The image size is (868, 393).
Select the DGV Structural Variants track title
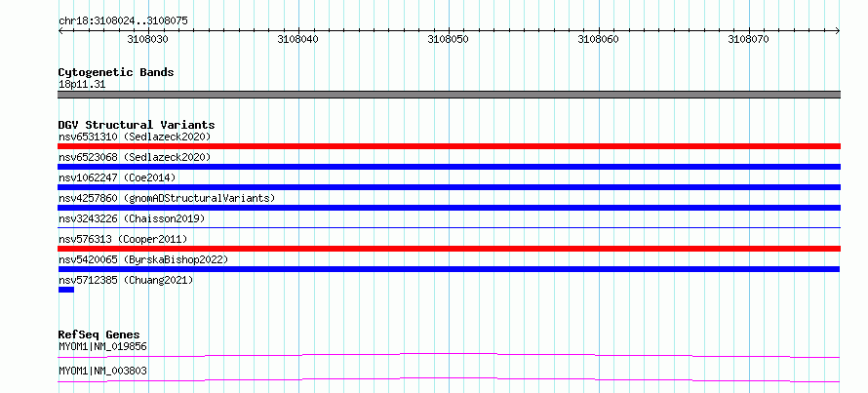point(137,125)
